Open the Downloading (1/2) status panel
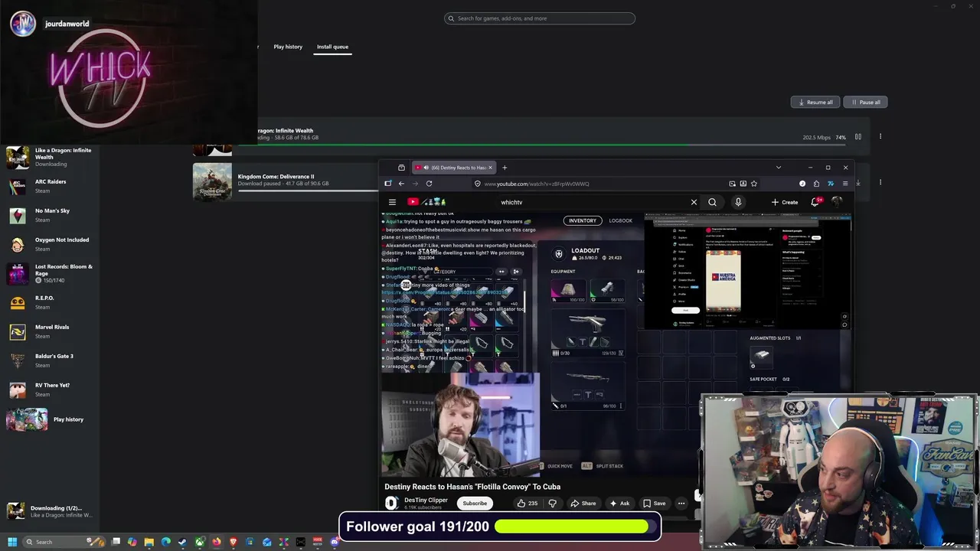The image size is (980, 551). (x=50, y=511)
